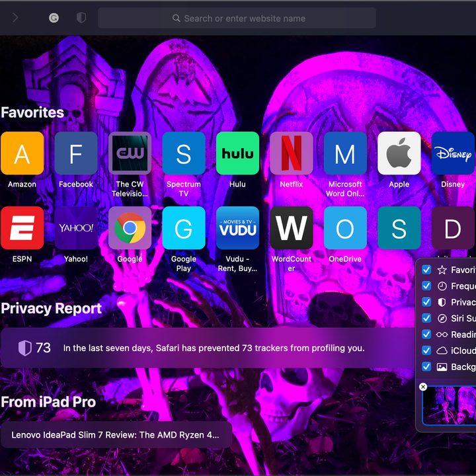Open the OneDrive favorite tile
Image resolution: width=476 pixels, height=476 pixels.
[x=345, y=228]
